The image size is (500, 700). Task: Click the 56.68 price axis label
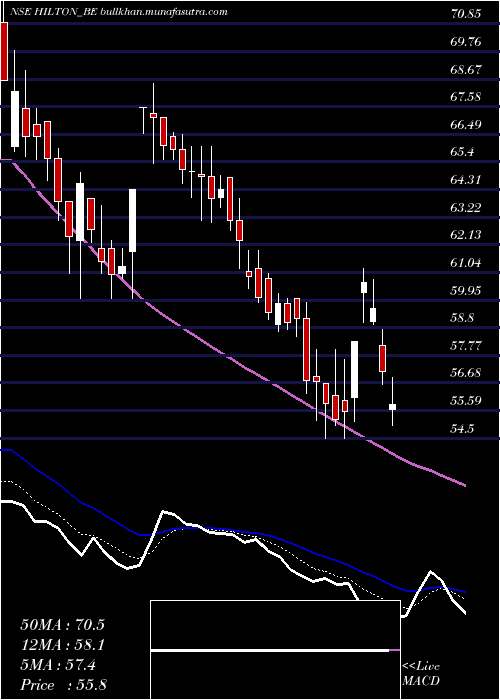click(x=466, y=373)
